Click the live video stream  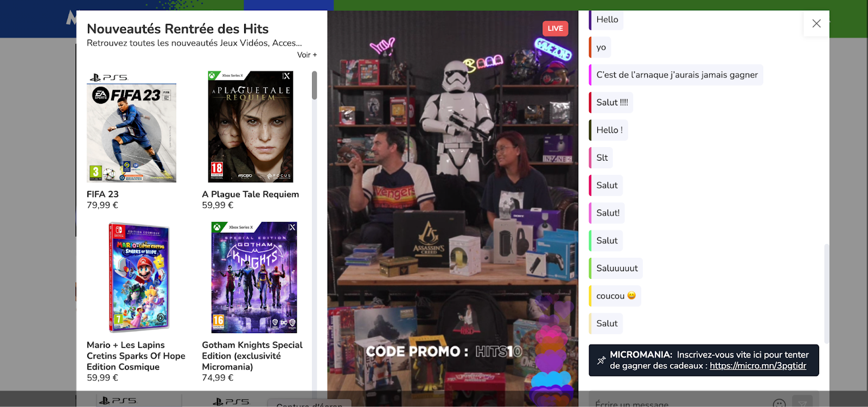(452, 208)
